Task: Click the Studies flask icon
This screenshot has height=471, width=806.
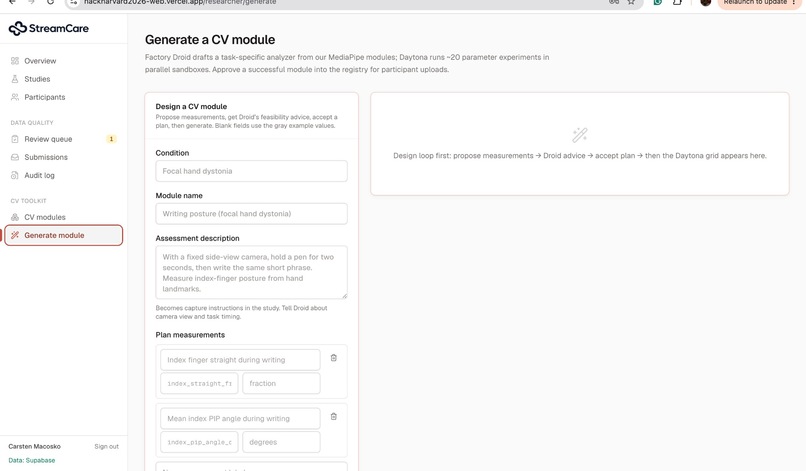Action: click(15, 79)
